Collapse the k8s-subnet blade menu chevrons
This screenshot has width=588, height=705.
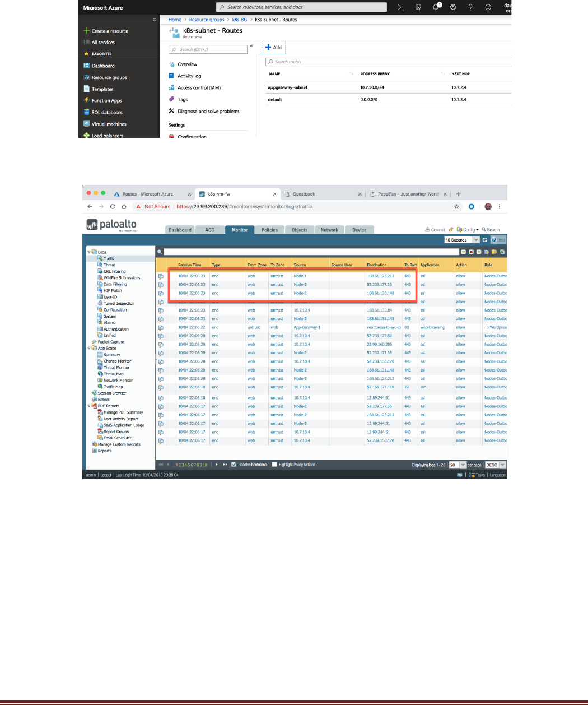pos(252,45)
